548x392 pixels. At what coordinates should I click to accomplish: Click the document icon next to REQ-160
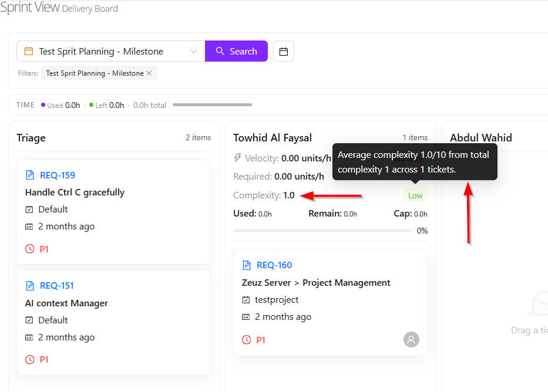point(247,265)
